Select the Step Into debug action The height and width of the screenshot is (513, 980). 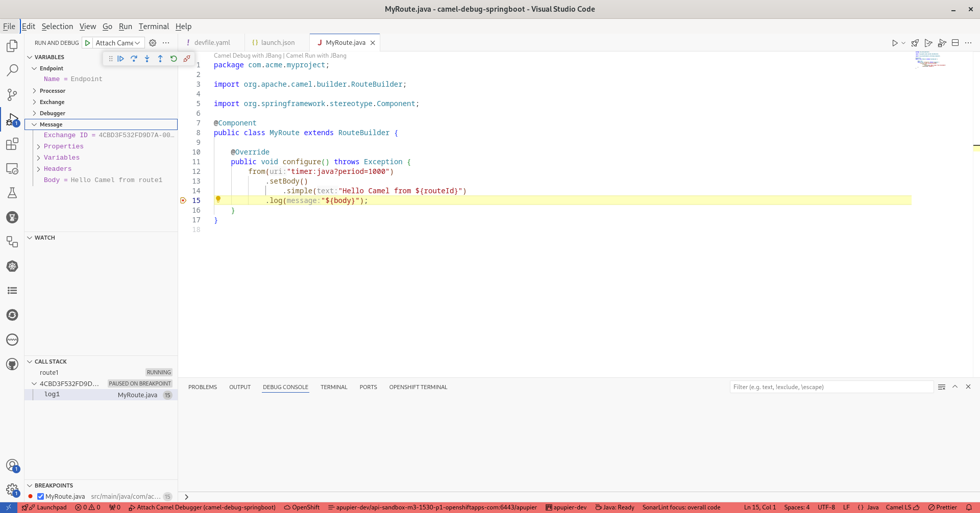[x=147, y=59]
